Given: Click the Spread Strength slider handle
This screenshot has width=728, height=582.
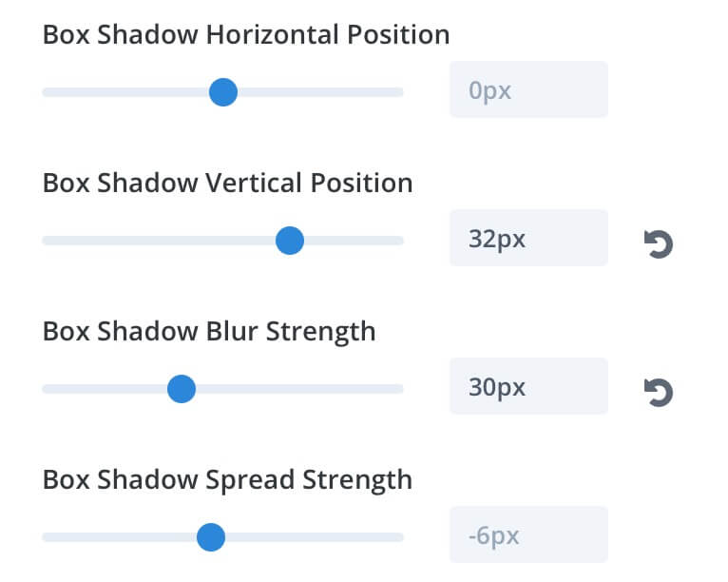Looking at the screenshot, I should (x=211, y=537).
